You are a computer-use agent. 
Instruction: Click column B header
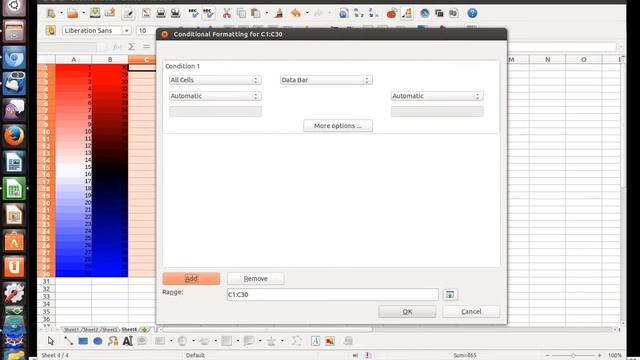click(x=110, y=60)
